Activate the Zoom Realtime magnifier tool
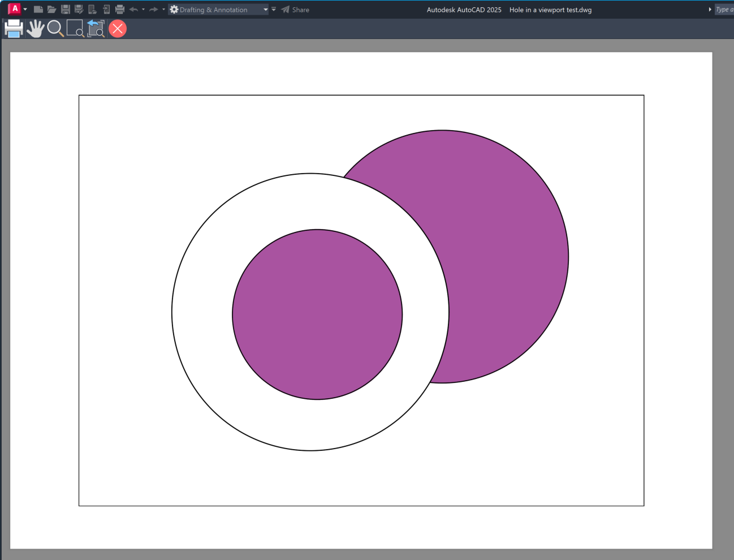Viewport: 734px width, 560px height. [55, 28]
